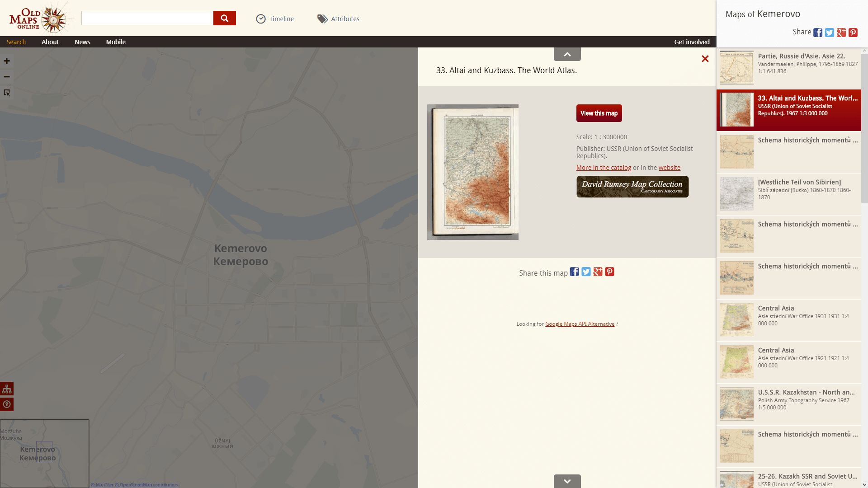Open the help question mark icon
The image size is (868, 488).
click(x=7, y=404)
